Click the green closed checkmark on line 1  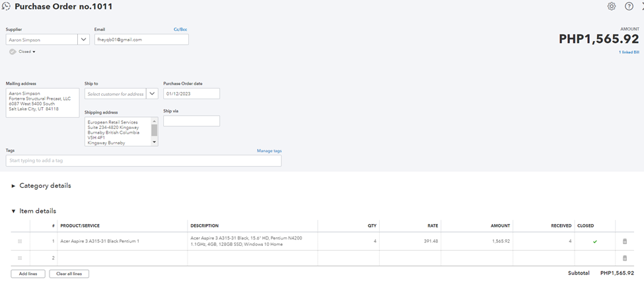point(594,241)
